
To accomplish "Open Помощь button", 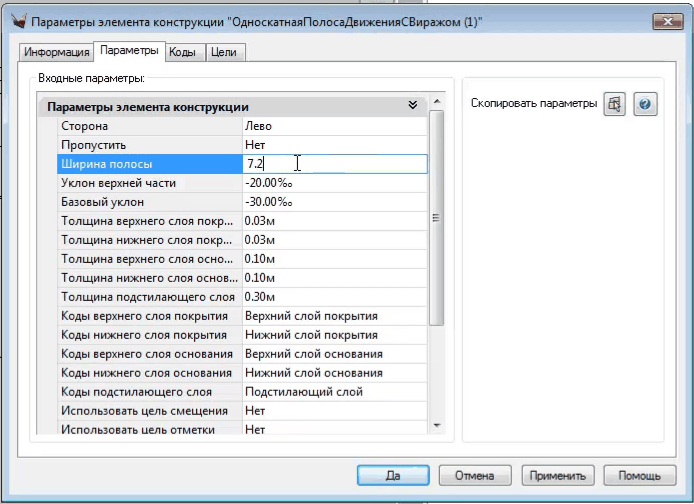I will [638, 475].
